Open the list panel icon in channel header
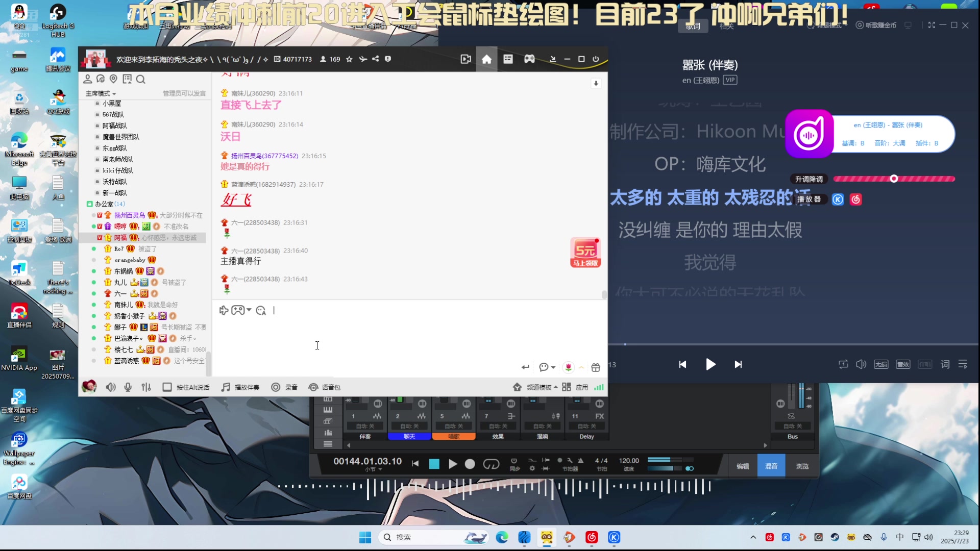 [x=508, y=59]
